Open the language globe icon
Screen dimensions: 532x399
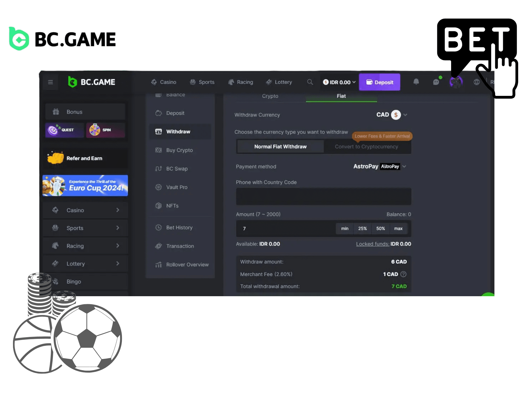pyautogui.click(x=477, y=82)
